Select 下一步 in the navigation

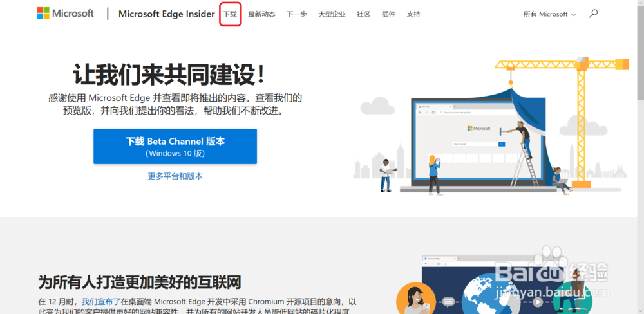[x=296, y=14]
